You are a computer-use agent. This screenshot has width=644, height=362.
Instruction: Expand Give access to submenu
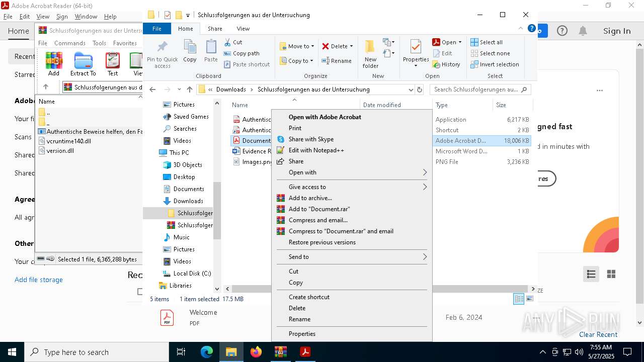point(351,187)
